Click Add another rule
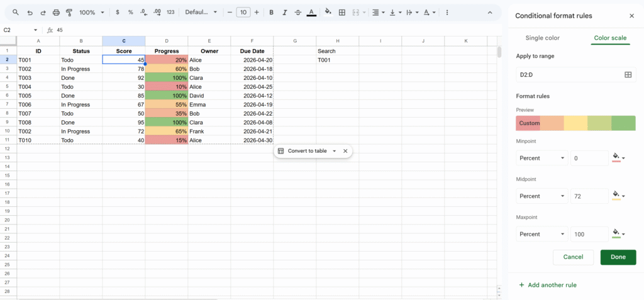 point(547,285)
